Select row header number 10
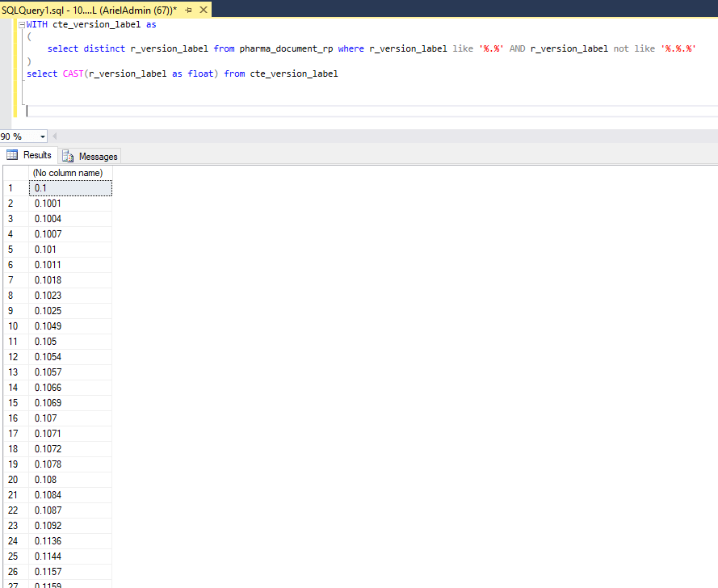 pos(16,326)
